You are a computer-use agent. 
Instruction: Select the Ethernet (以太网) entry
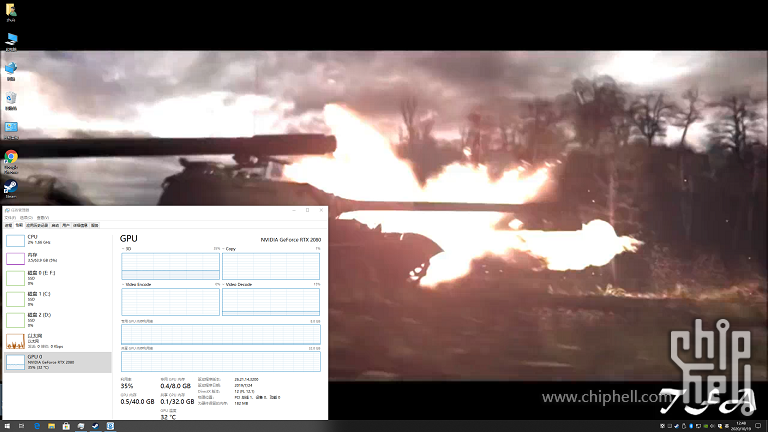coord(57,341)
